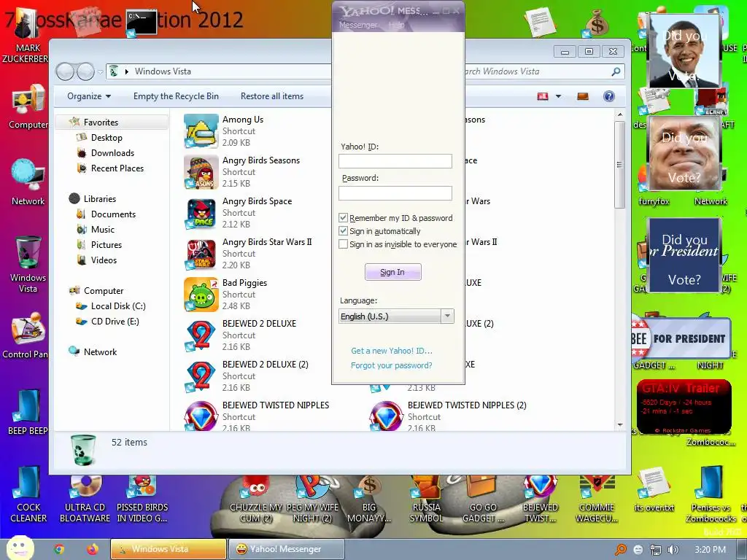Select the BEJEWED 2 DELUXE icon
The image size is (747, 560).
point(201,335)
